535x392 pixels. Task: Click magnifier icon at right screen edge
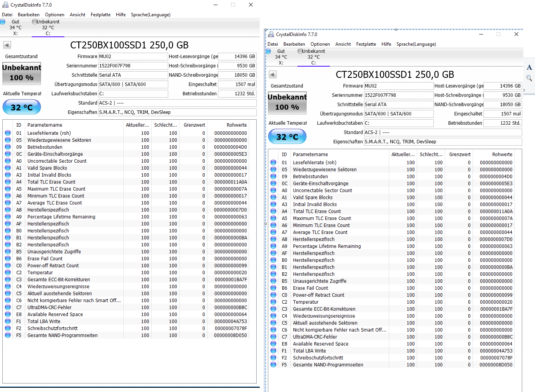click(529, 78)
